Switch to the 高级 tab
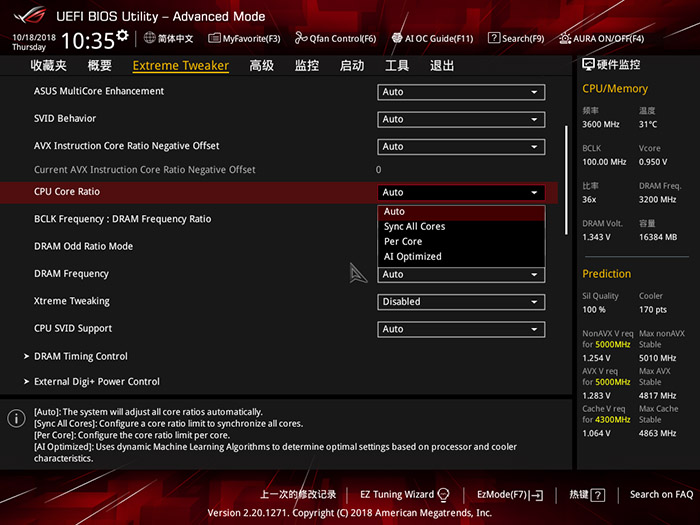Image resolution: width=700 pixels, height=525 pixels. point(261,66)
